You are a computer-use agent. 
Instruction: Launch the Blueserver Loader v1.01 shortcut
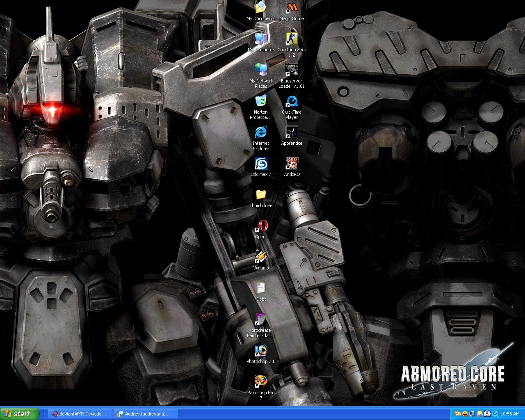click(x=292, y=76)
